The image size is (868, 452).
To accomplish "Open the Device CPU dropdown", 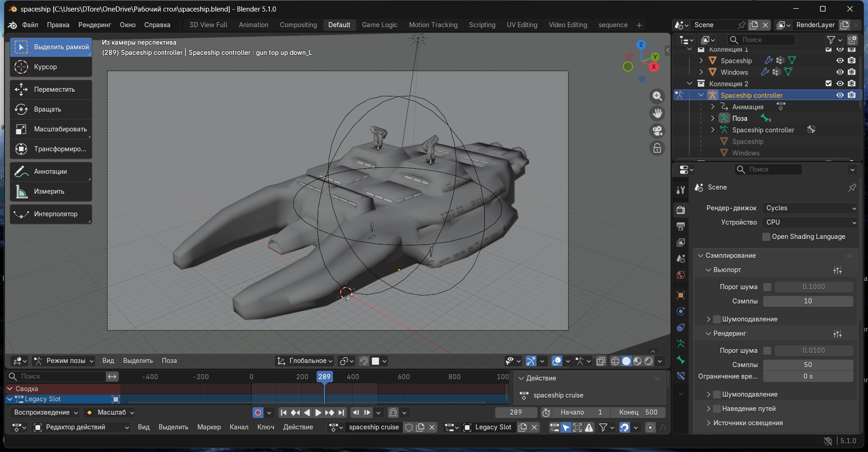I will 809,222.
